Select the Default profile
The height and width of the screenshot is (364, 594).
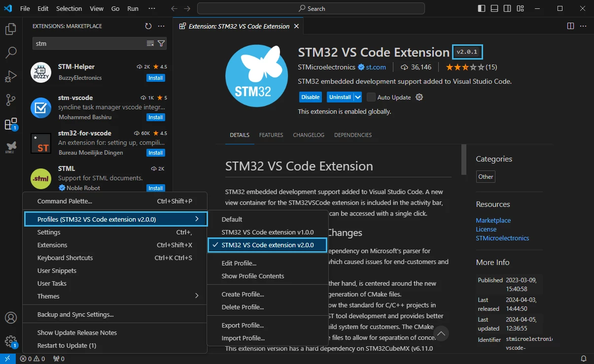(x=232, y=219)
